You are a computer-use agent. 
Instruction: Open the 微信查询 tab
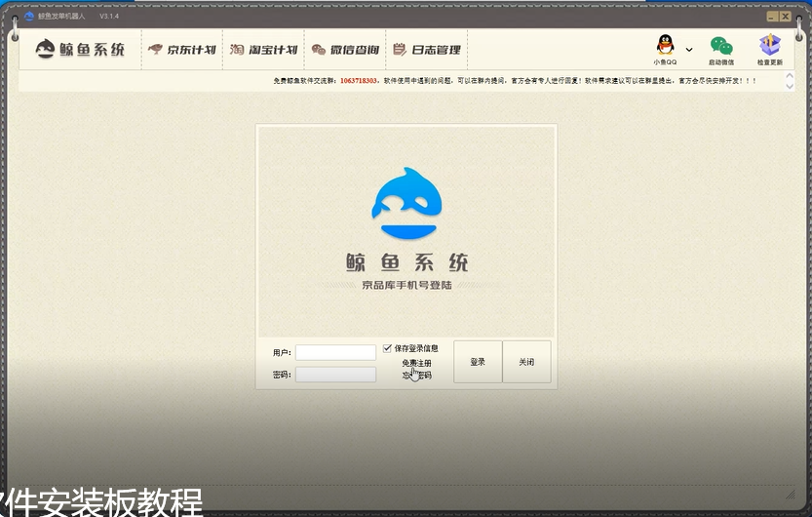344,50
